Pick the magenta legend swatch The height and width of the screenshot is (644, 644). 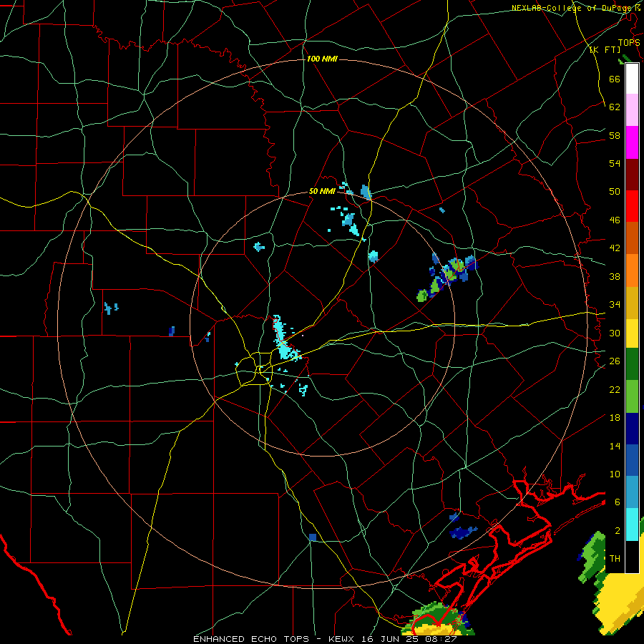pyautogui.click(x=632, y=142)
